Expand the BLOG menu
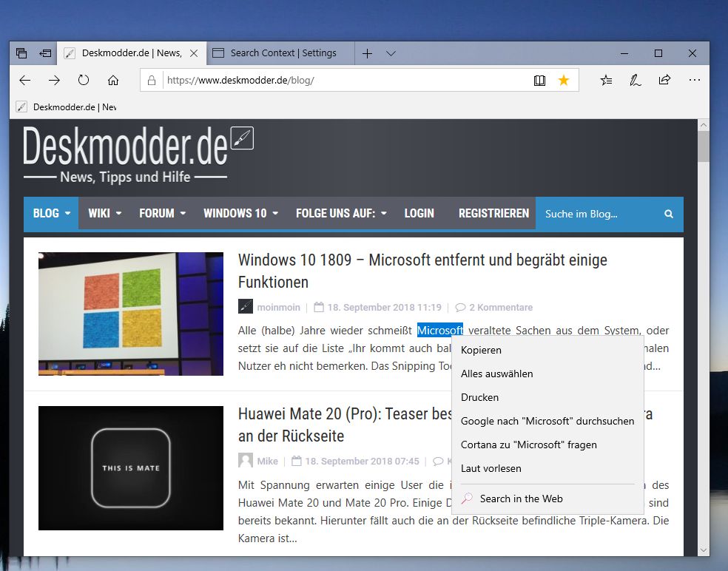This screenshot has height=571, width=728. 51,214
